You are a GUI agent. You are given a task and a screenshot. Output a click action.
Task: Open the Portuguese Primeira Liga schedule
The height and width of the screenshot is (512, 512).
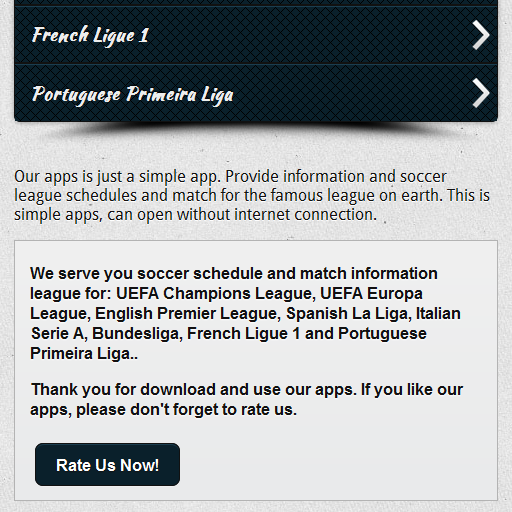pos(256,93)
